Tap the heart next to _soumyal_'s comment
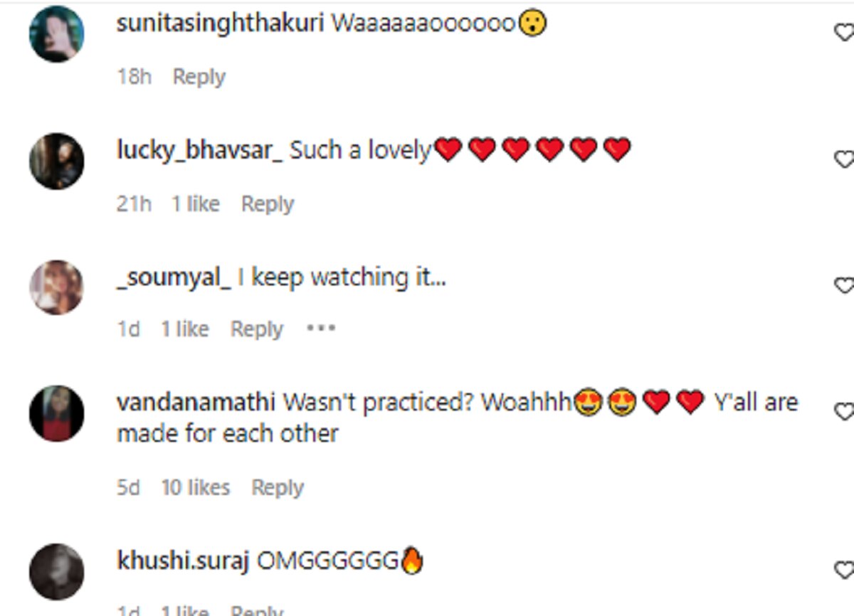This screenshot has height=616, width=854. 845,285
